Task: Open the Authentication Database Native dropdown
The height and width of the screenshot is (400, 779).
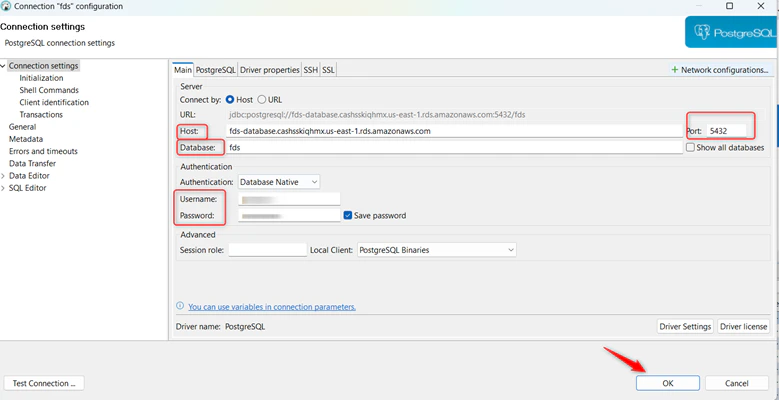Action: pyautogui.click(x=279, y=182)
